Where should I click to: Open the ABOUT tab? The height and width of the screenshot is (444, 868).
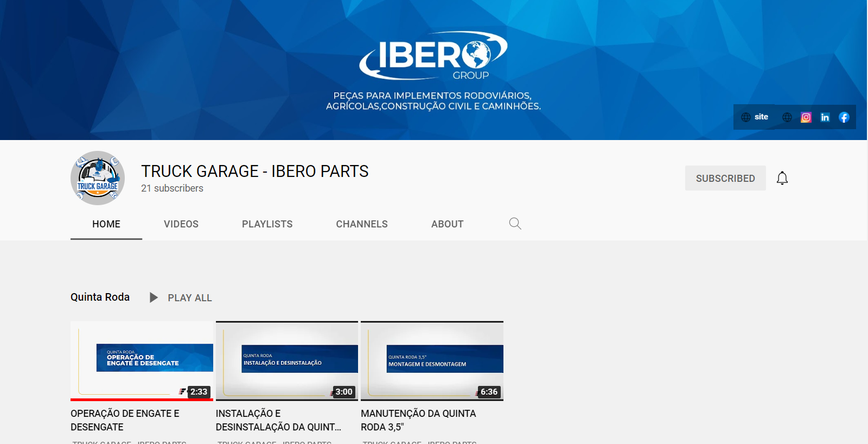pos(448,224)
